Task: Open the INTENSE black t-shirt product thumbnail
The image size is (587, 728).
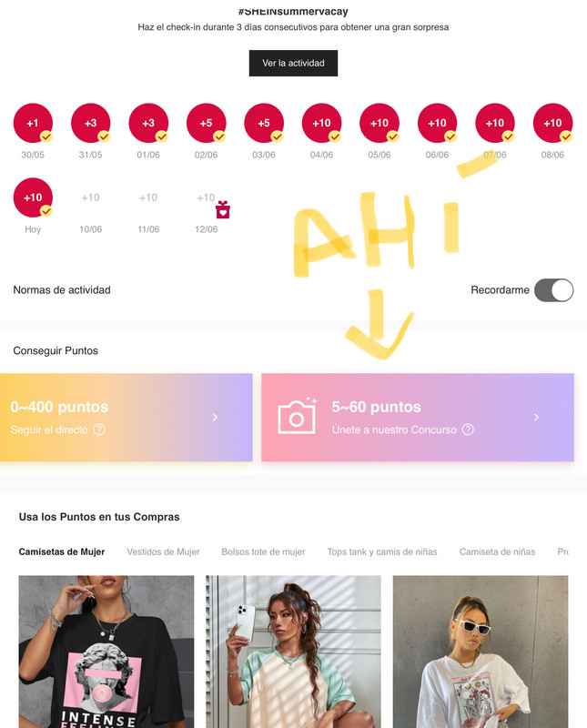Action: [106, 652]
